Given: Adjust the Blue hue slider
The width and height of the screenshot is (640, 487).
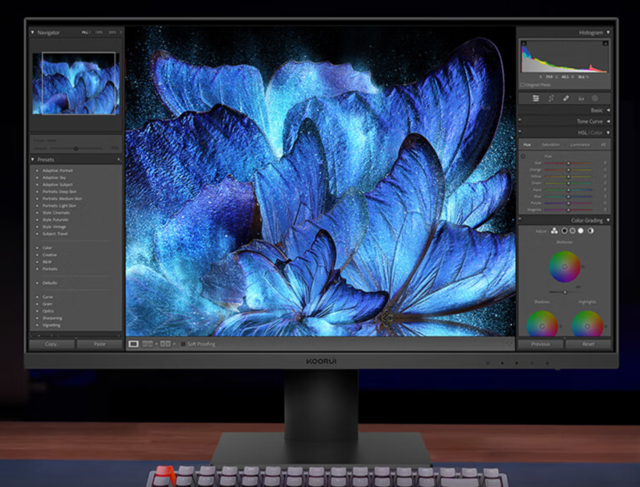Looking at the screenshot, I should pyautogui.click(x=568, y=196).
